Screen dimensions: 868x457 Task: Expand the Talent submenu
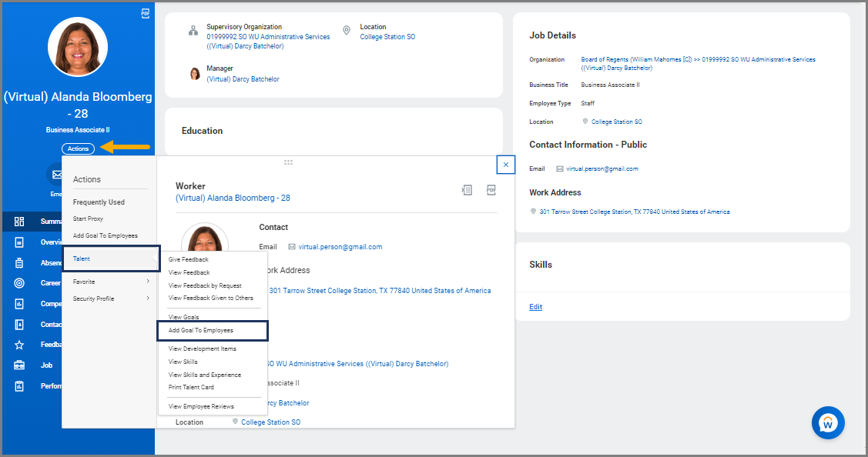[111, 259]
